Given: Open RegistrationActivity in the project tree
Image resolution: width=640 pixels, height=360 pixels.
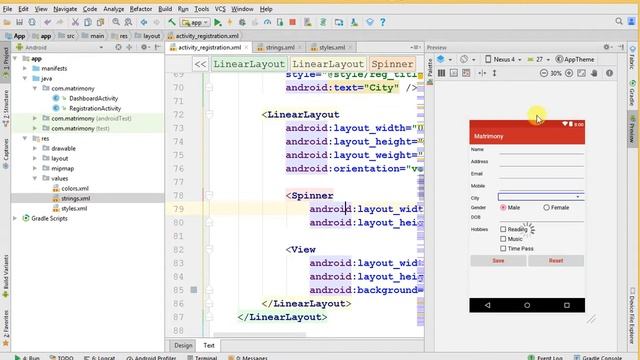Looking at the screenshot, I should 95,109.
